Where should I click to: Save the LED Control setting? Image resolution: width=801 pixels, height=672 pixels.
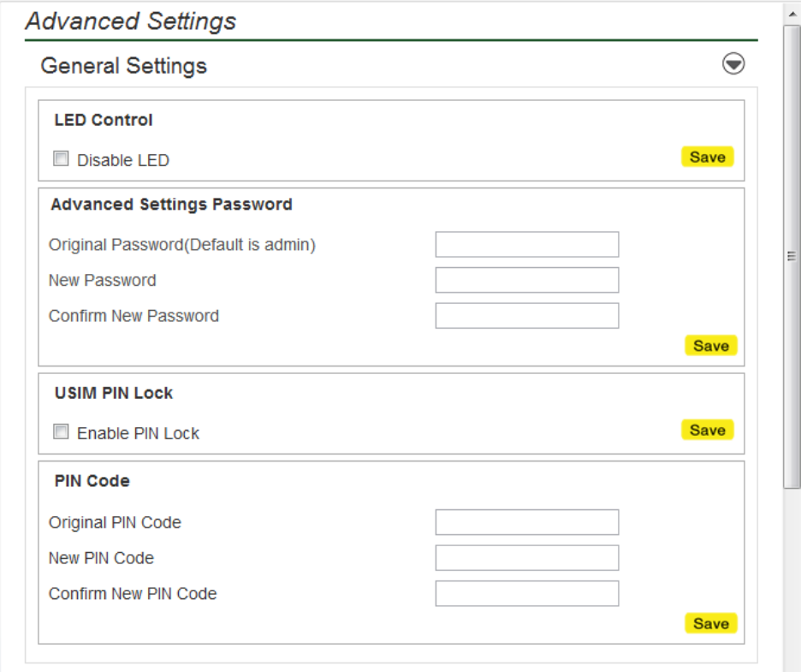point(707,157)
